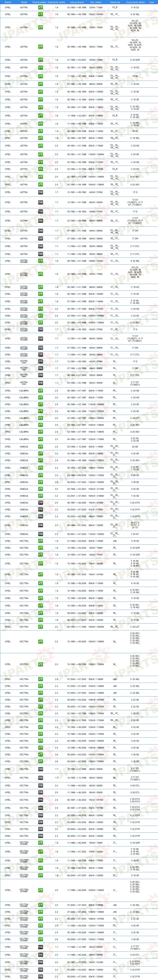Click petrol icon in Astra Kombi C 20 XE row
Screen dimensions: 158x980
(40, 316)
